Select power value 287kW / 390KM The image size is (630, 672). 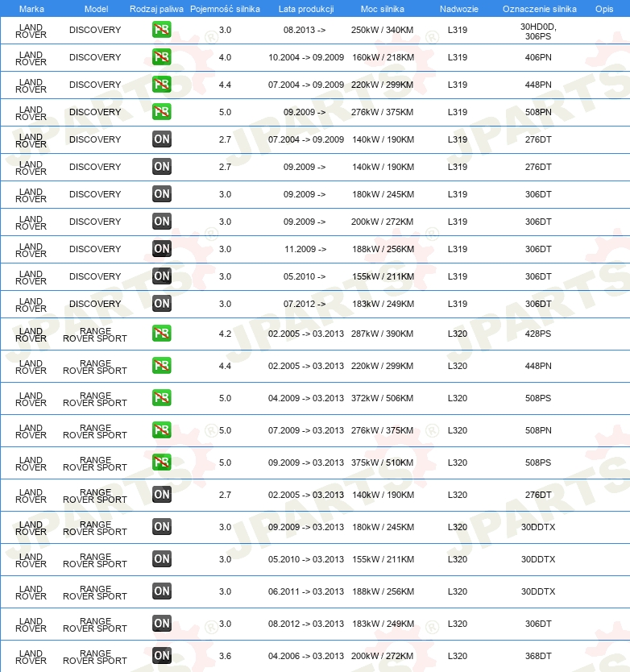pos(383,334)
